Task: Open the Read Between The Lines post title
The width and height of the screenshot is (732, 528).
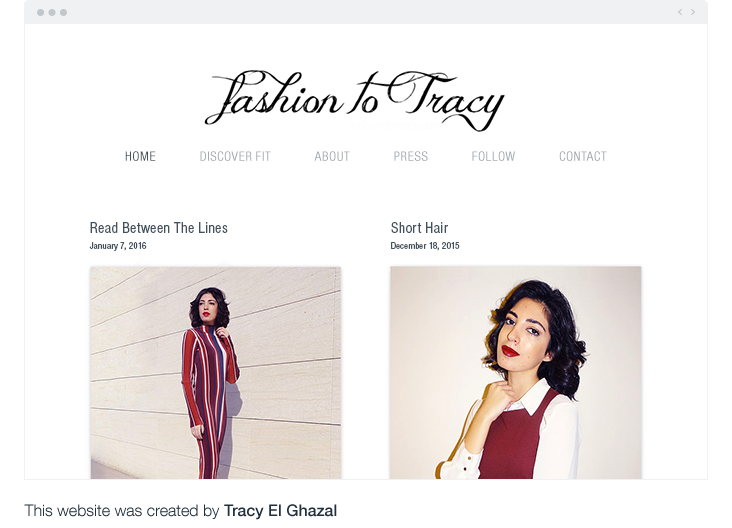Action: coord(159,228)
